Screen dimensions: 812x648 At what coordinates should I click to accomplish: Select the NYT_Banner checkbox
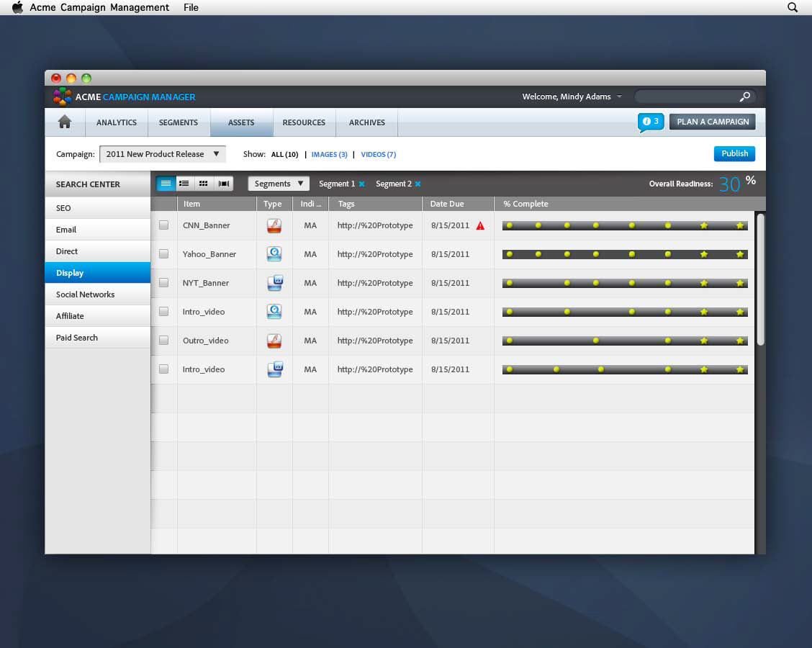[163, 282]
